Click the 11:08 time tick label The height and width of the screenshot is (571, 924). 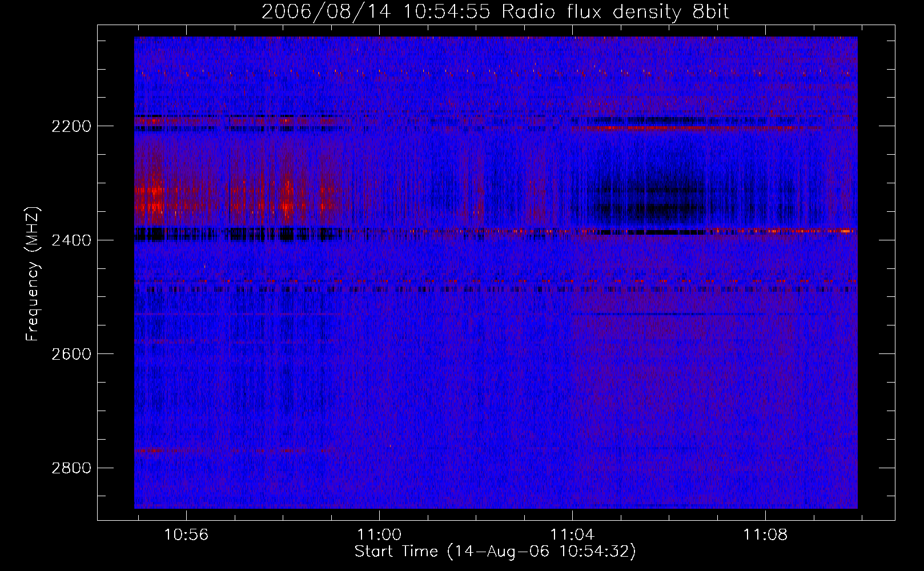[765, 534]
